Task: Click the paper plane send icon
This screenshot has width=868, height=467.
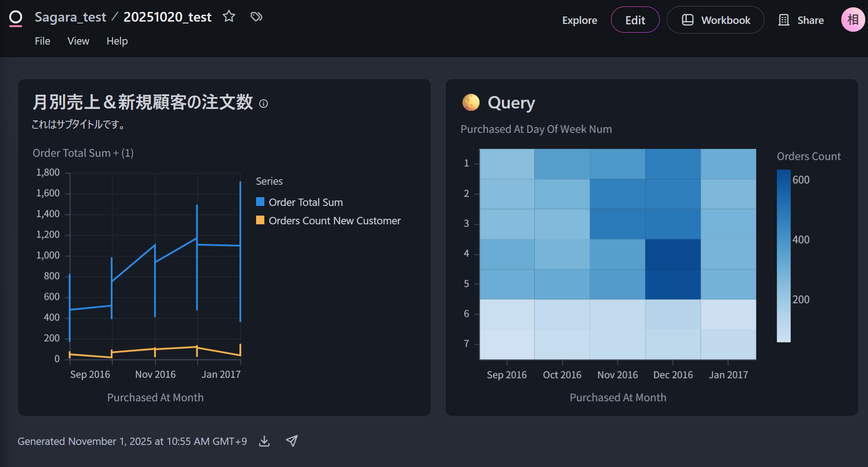Action: (292, 441)
